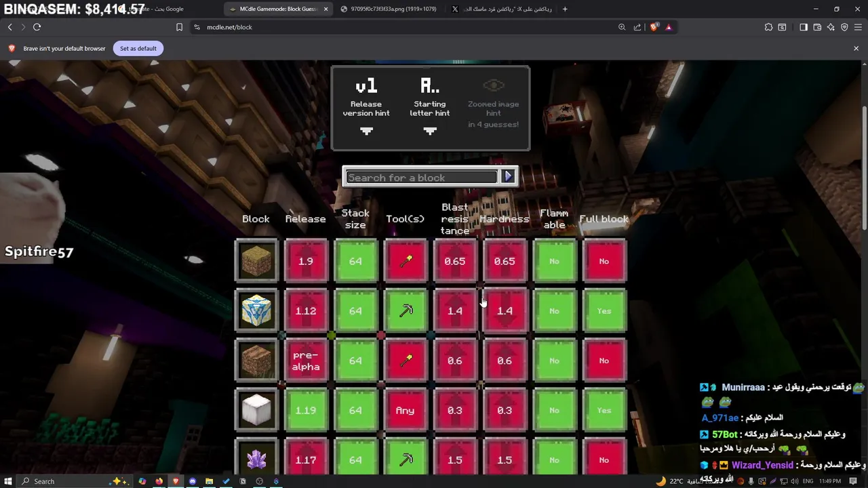
Task: Open the Brave Wallet icon
Action: pos(817,27)
